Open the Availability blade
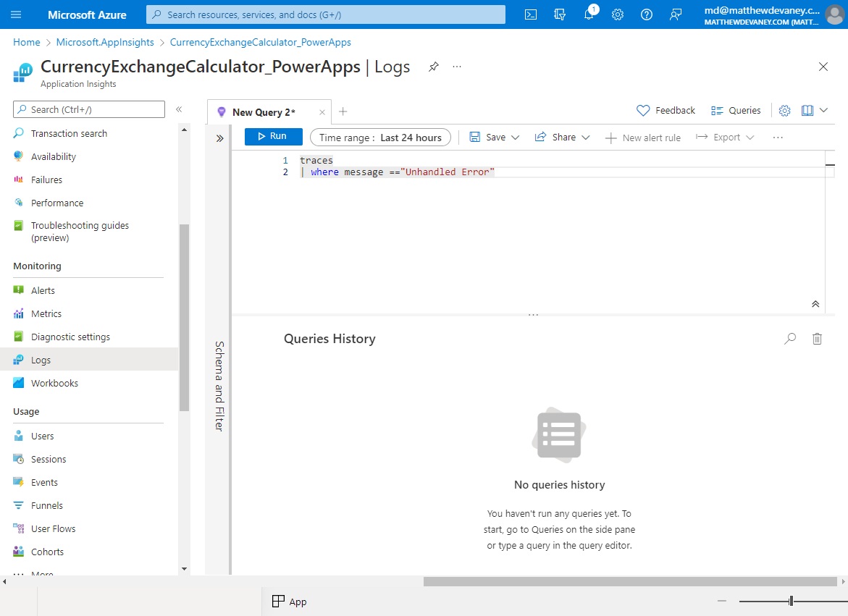The height and width of the screenshot is (616, 848). pos(54,156)
